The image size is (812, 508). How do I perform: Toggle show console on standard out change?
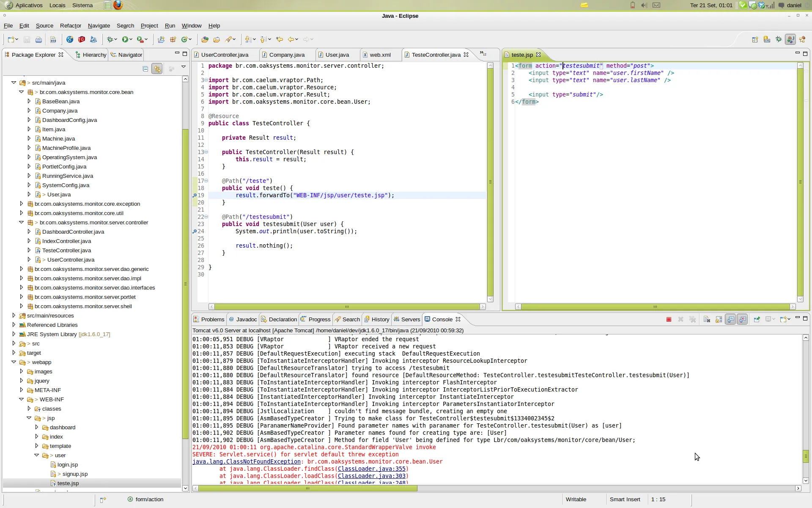pos(730,320)
